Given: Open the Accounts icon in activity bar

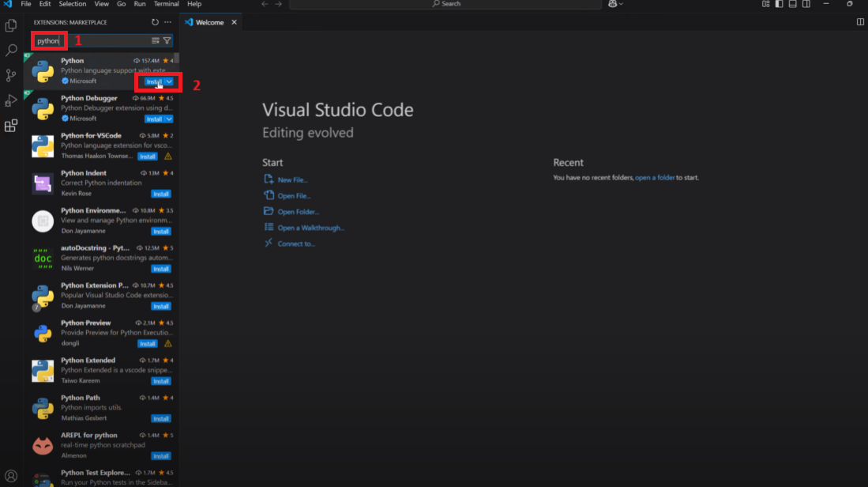Looking at the screenshot, I should click(11, 476).
